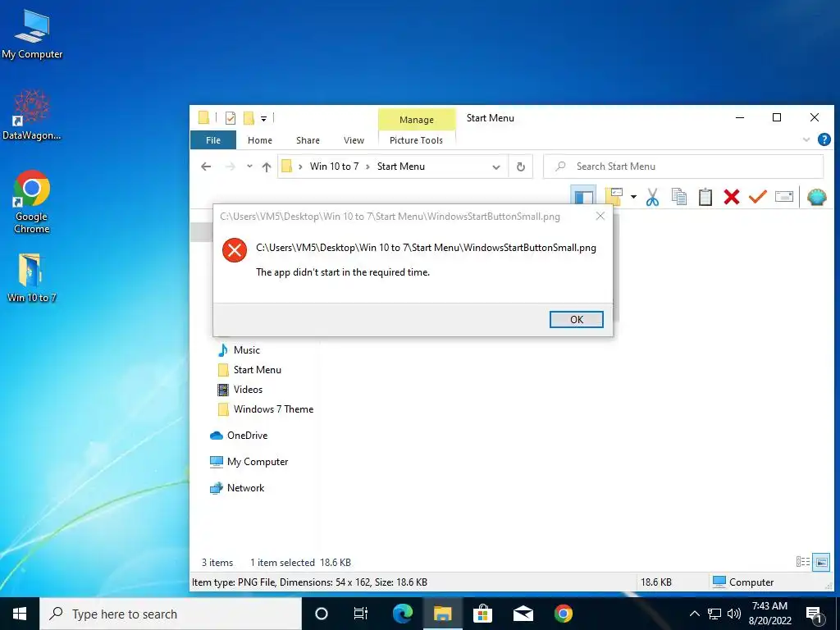The width and height of the screenshot is (840, 630).
Task: Launch Chrome from the taskbar
Action: click(x=563, y=614)
